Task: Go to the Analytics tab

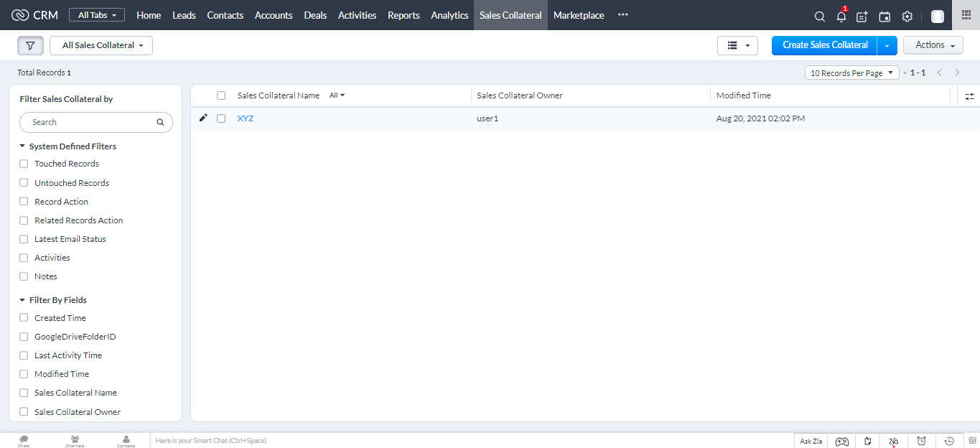Action: tap(449, 15)
